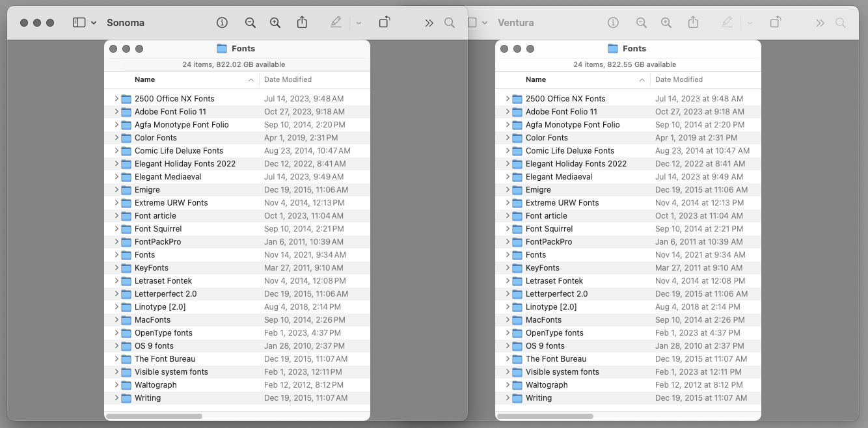Image resolution: width=868 pixels, height=428 pixels.
Task: Click date 'Jan 28, 2010, 2:37 PM' in Sonoma
Action: click(x=305, y=346)
